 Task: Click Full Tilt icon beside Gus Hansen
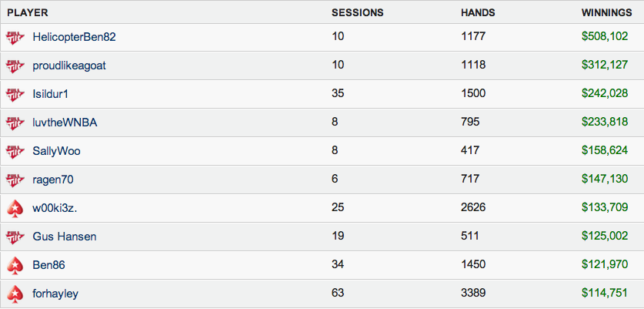pos(15,237)
